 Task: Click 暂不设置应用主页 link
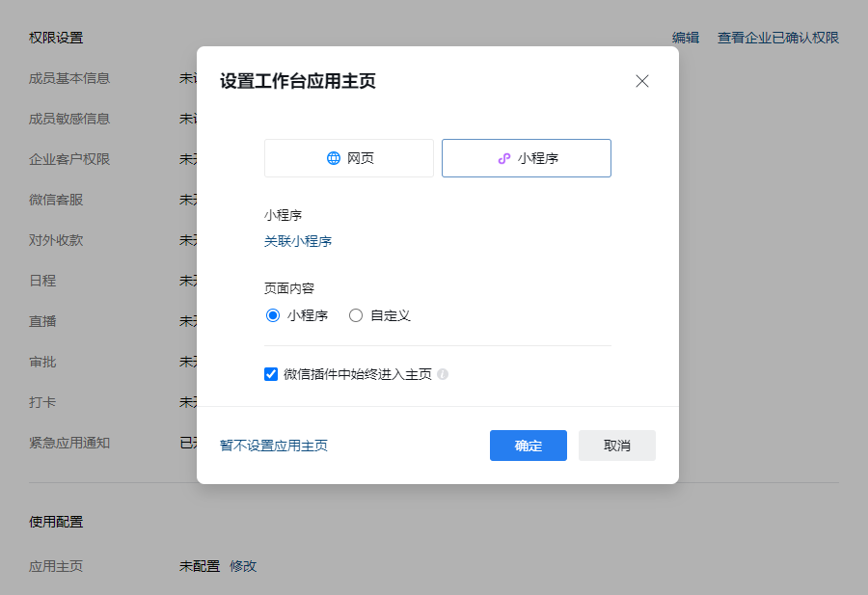(276, 446)
